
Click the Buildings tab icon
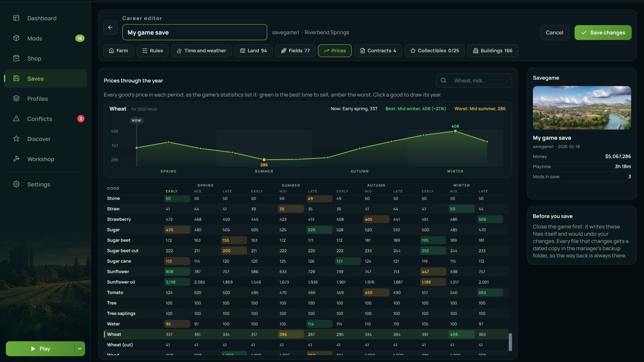click(476, 51)
